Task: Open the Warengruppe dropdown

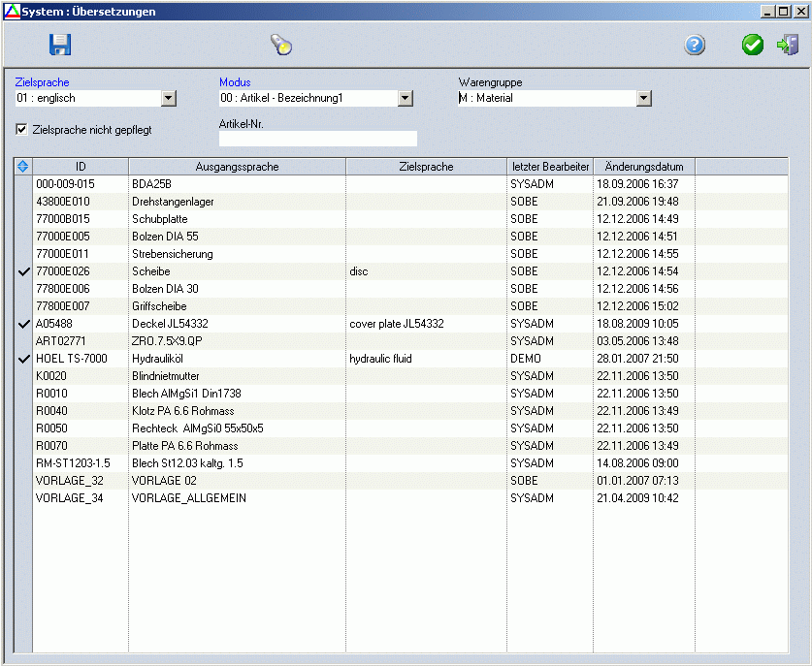Action: [x=643, y=98]
